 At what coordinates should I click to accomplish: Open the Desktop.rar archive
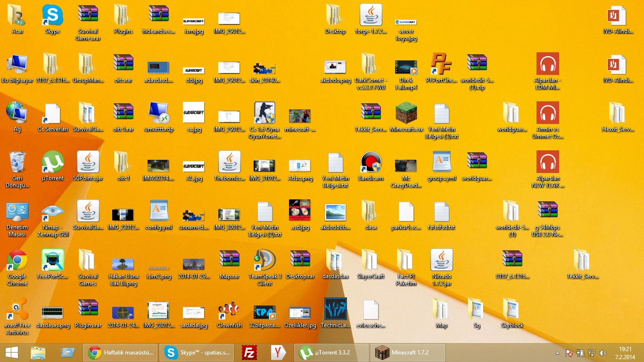pyautogui.click(x=300, y=265)
